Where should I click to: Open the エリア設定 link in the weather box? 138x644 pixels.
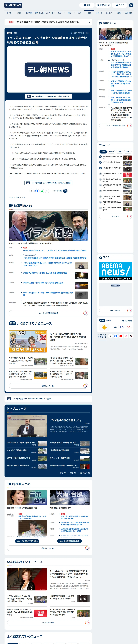128,321
